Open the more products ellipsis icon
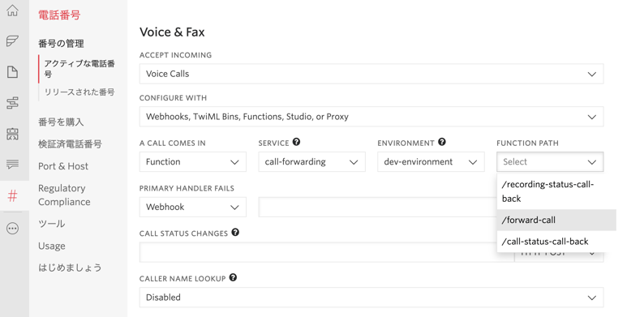This screenshot has width=644, height=317. 13,229
